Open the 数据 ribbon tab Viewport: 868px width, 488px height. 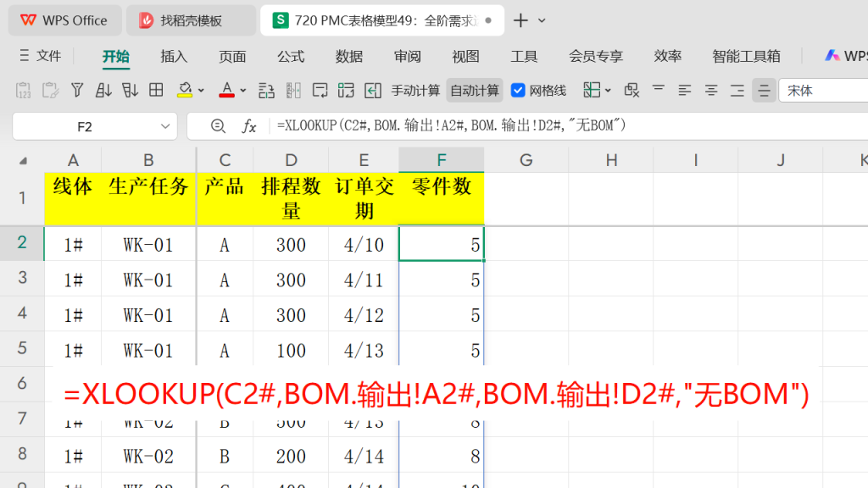(x=348, y=57)
